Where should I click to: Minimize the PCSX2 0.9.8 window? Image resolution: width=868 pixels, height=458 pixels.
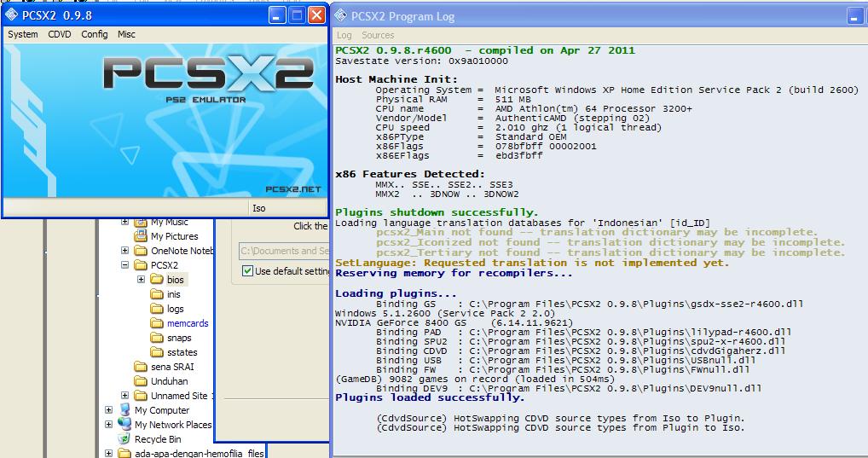(x=277, y=15)
